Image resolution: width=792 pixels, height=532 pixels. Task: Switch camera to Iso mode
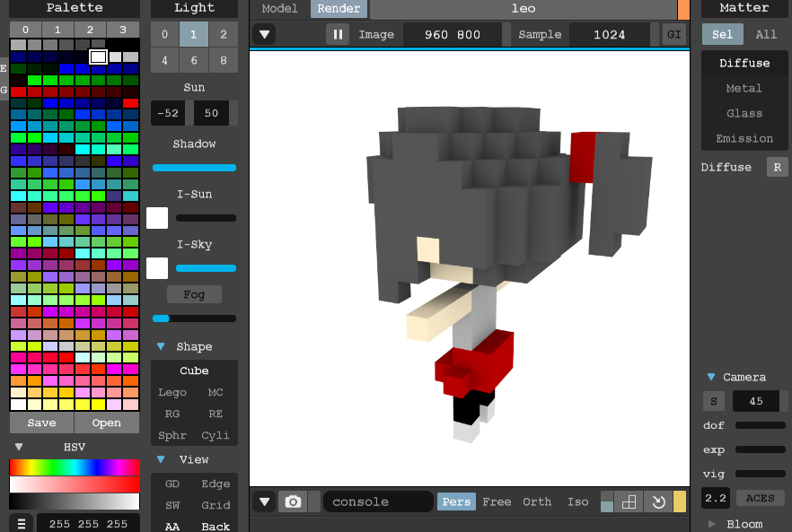coord(578,501)
